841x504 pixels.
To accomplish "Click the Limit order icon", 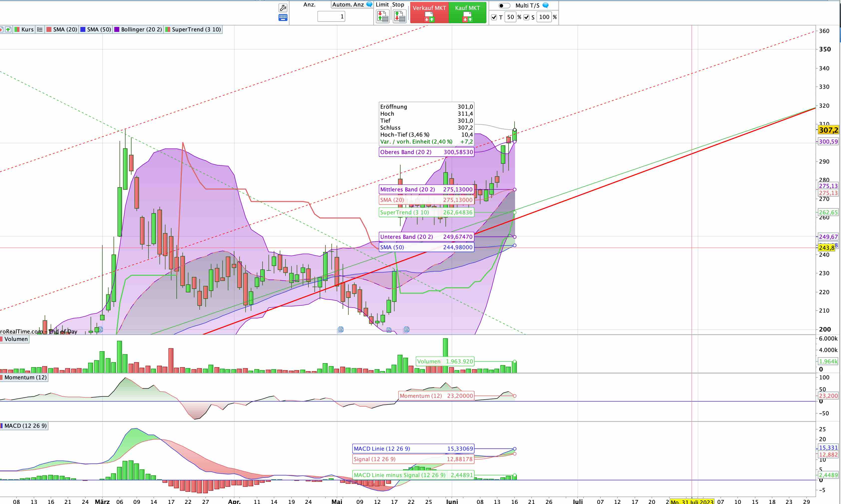I will coord(382,16).
